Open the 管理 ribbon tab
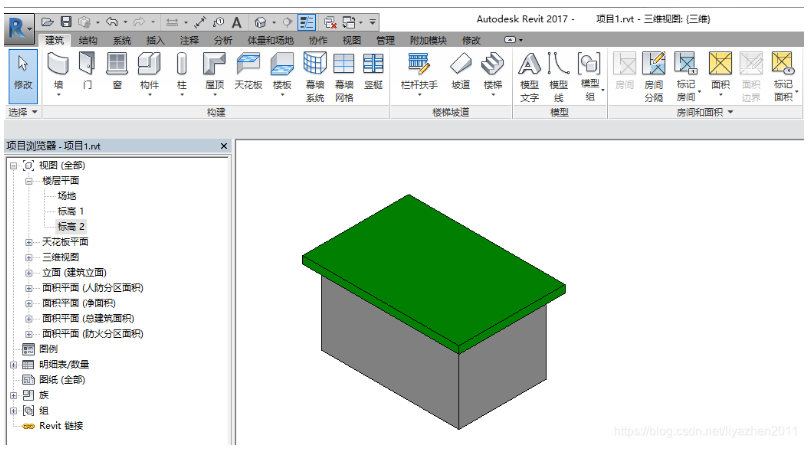809x450 pixels. pos(385,40)
